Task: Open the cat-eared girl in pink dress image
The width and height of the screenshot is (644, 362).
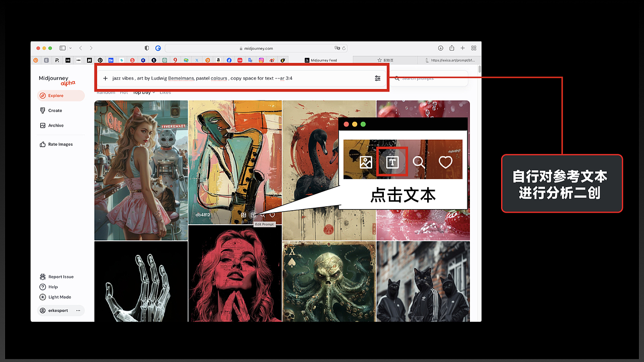Action: point(141,170)
